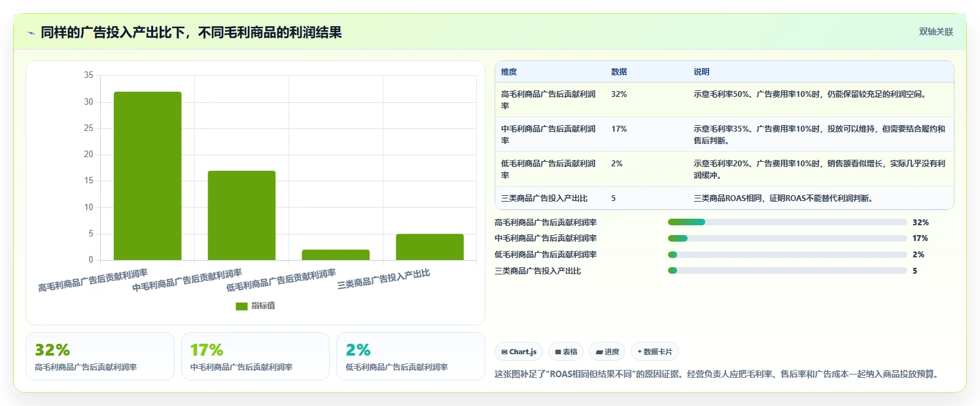
Task: Click the 三类商品ROAS相同 description text
Action: [783, 198]
